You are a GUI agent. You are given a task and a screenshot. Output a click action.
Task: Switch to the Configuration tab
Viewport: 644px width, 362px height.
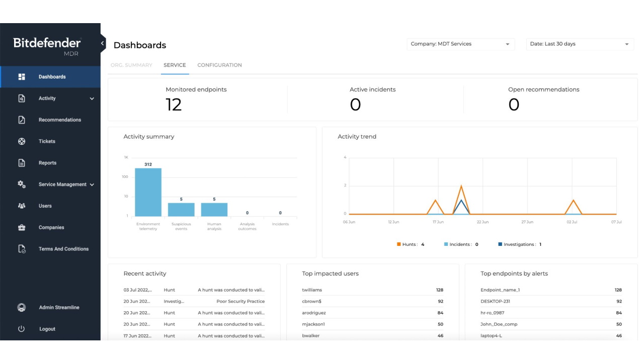[219, 65]
